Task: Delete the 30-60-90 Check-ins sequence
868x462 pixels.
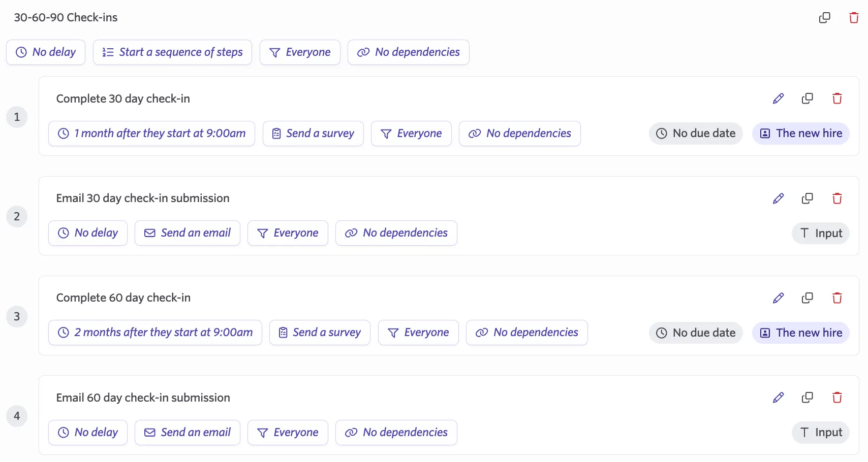Action: [x=854, y=18]
